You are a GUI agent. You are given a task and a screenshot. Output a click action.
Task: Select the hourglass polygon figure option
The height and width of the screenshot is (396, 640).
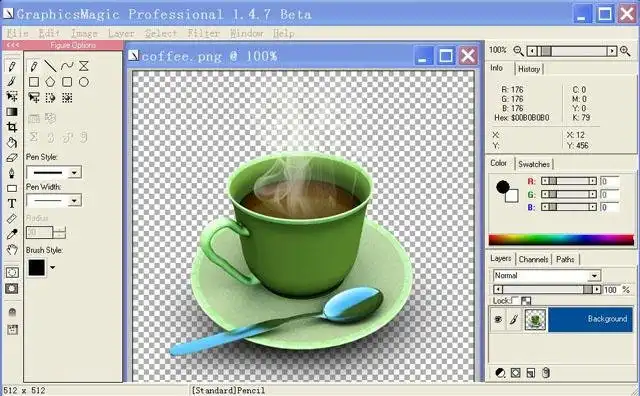coord(84,66)
